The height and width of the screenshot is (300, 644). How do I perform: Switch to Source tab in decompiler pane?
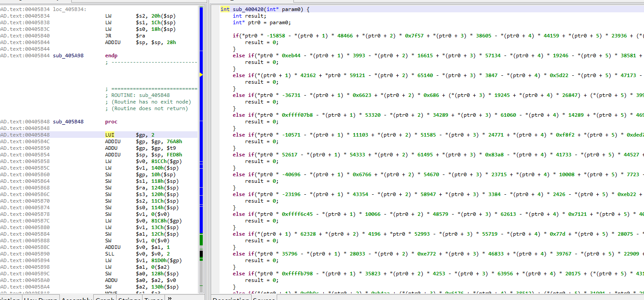(264, 298)
